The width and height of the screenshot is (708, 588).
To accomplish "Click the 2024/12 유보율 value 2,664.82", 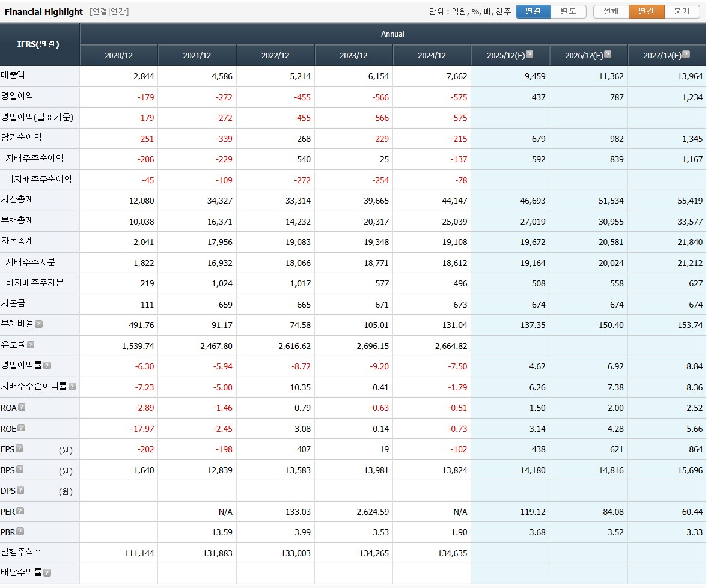I will [451, 346].
